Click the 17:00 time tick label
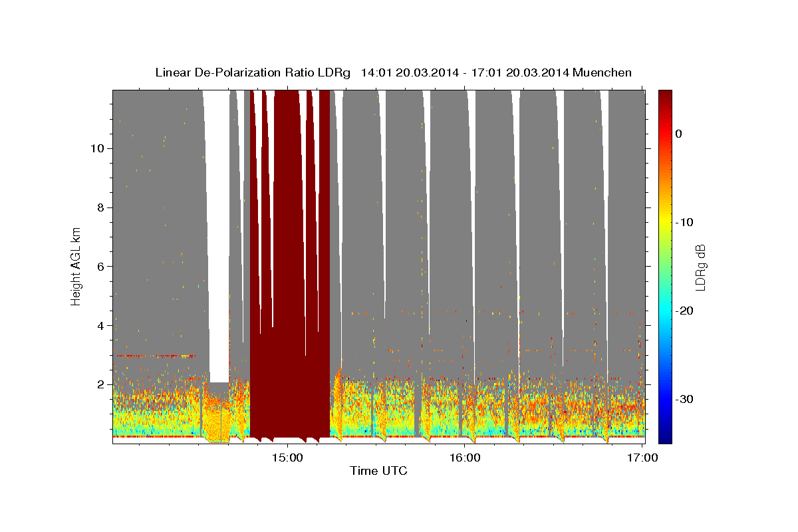798x532 pixels. coord(642,458)
